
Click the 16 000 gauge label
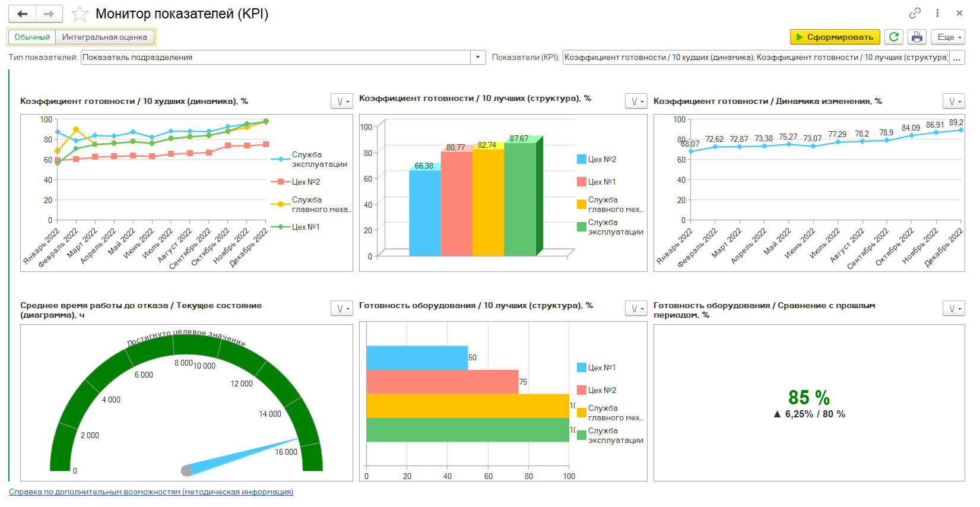286,452
